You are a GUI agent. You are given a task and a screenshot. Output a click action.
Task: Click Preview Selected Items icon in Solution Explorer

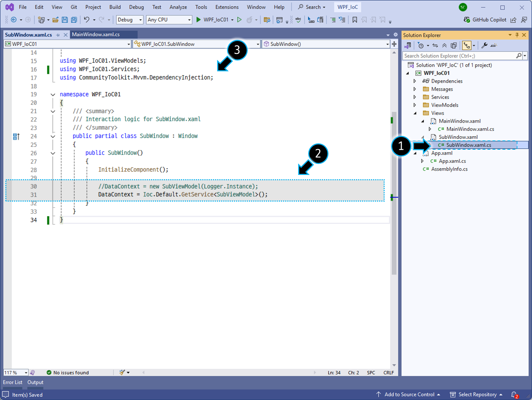point(494,46)
